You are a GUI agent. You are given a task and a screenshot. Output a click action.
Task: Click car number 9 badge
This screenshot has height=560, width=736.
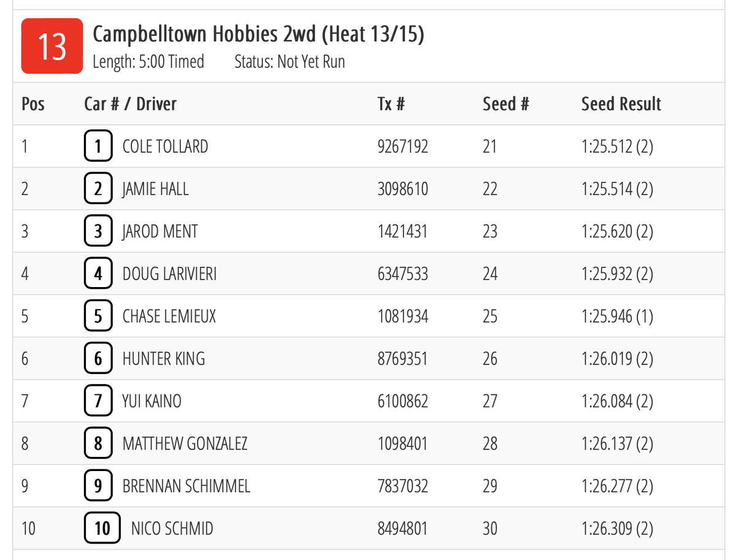coord(98,487)
